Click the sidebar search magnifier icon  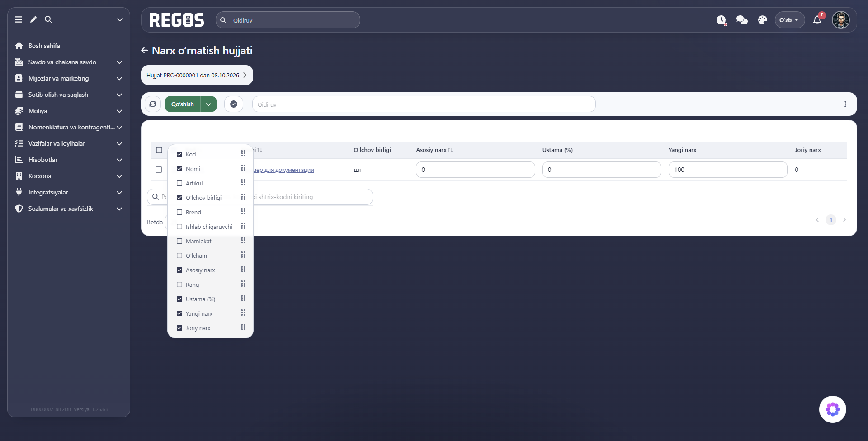(48, 19)
